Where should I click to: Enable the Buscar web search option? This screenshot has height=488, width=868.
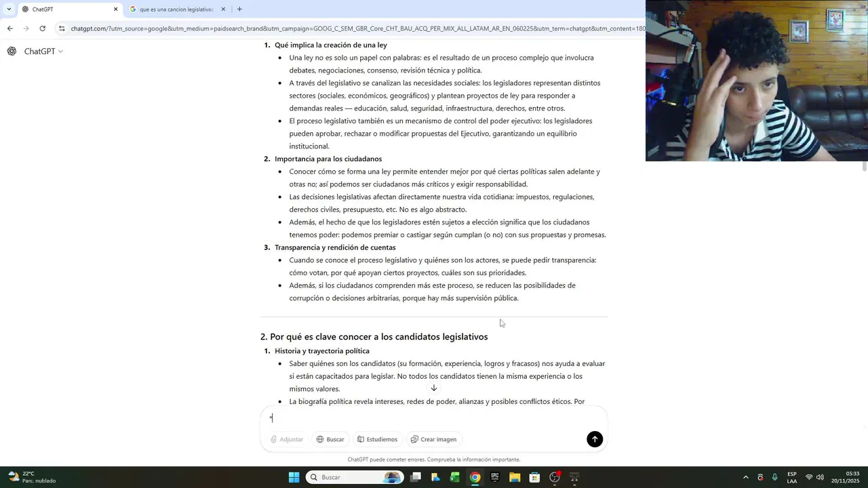pos(330,439)
